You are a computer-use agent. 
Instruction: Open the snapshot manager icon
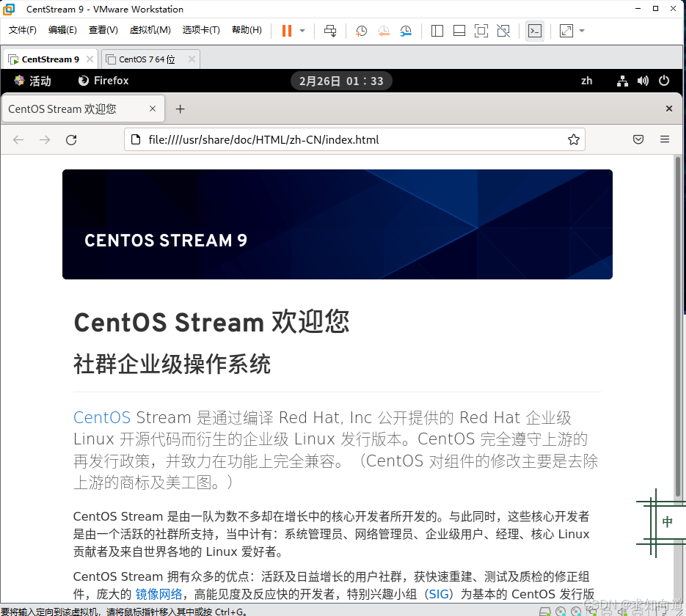[x=406, y=31]
